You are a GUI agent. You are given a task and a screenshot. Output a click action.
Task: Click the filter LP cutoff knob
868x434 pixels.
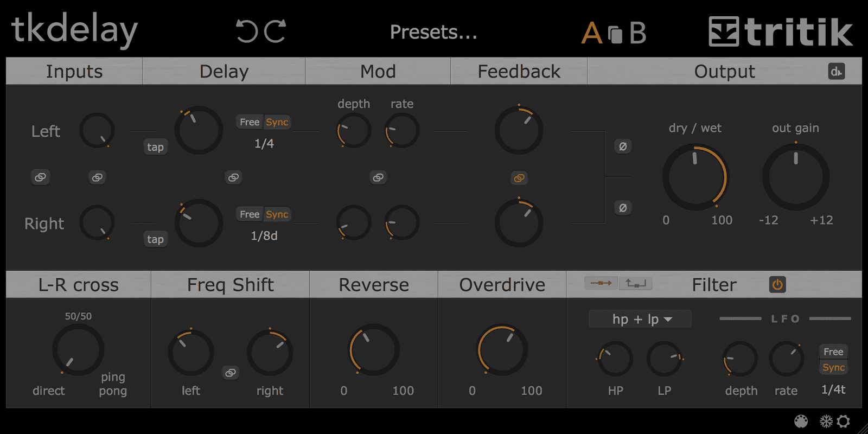click(665, 359)
